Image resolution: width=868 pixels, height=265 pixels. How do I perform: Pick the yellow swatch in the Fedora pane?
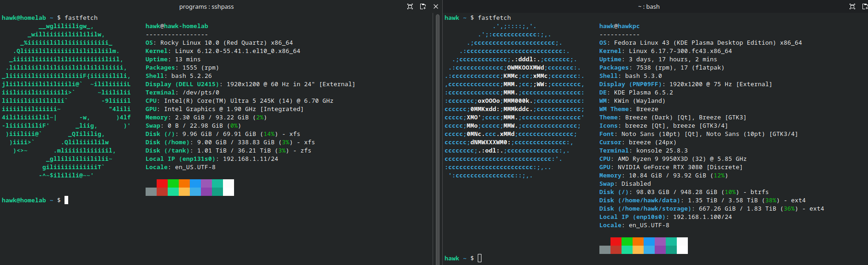click(638, 250)
